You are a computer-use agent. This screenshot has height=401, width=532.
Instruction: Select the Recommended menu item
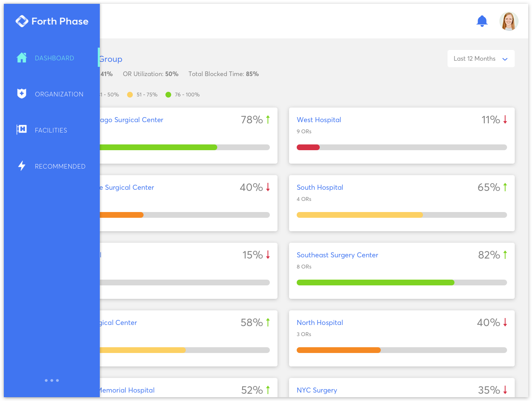(52, 166)
